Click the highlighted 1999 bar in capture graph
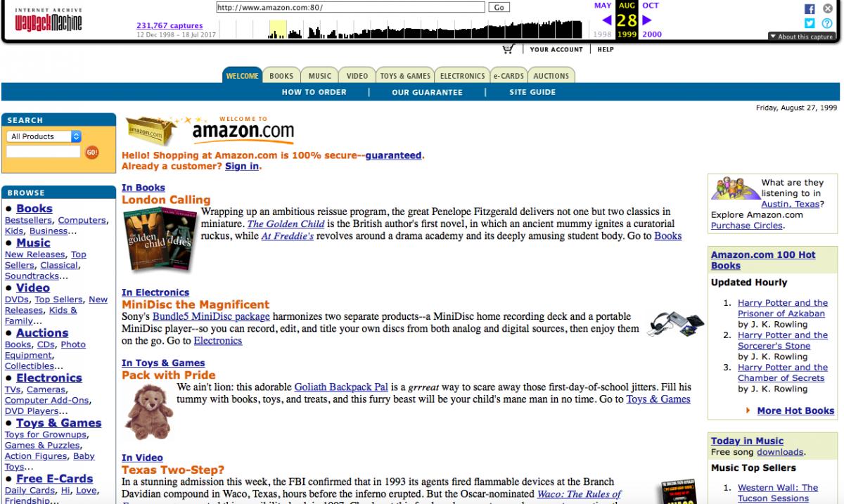The width and height of the screenshot is (844, 504). 278,30
